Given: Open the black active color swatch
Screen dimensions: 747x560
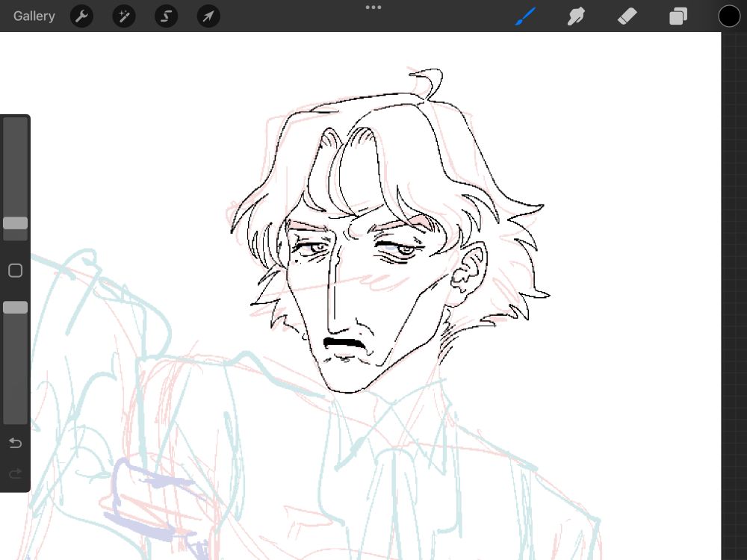Looking at the screenshot, I should pyautogui.click(x=729, y=16).
